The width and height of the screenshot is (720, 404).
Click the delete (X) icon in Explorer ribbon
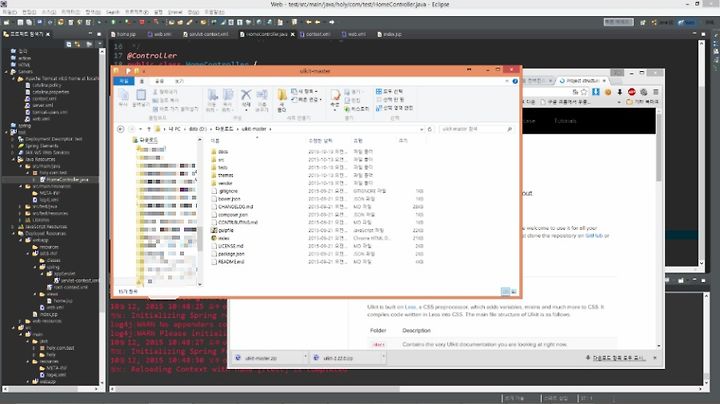[x=246, y=95]
